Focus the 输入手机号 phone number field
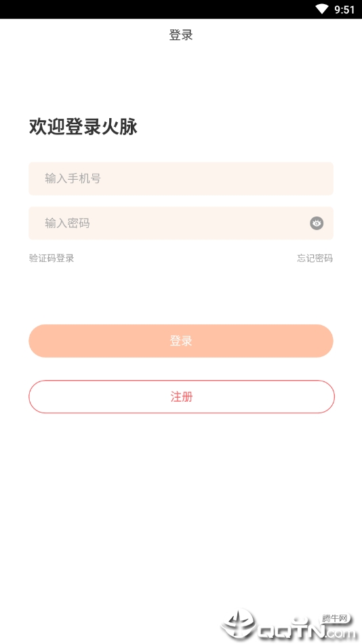Image resolution: width=362 pixels, height=644 pixels. click(181, 178)
